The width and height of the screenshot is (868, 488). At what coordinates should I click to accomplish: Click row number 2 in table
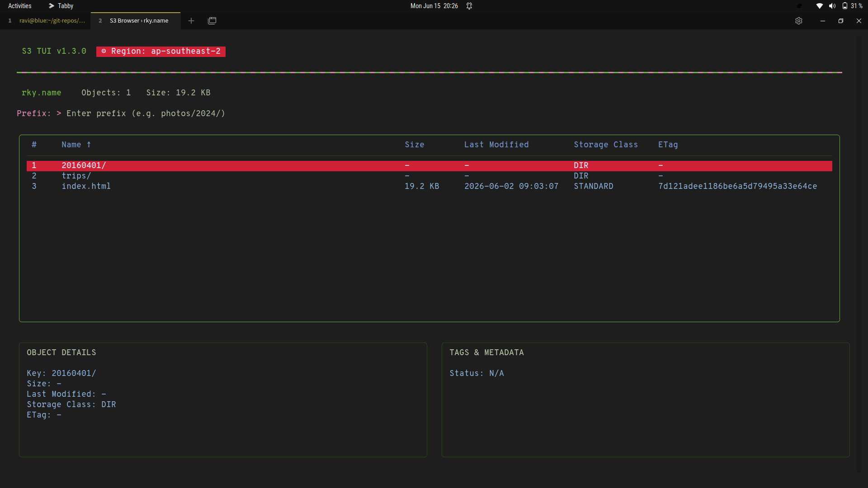[x=34, y=176]
